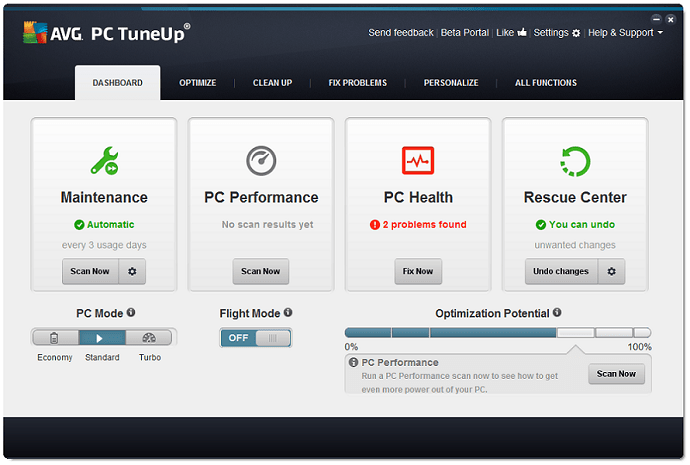Click Send feedback link

coord(401,33)
